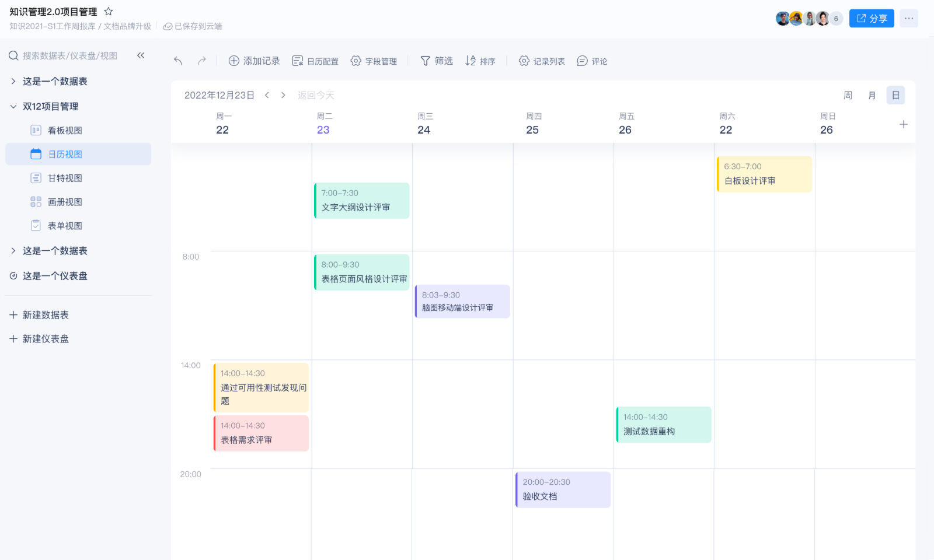Go to next date with right chevron
The width and height of the screenshot is (934, 560).
[283, 95]
